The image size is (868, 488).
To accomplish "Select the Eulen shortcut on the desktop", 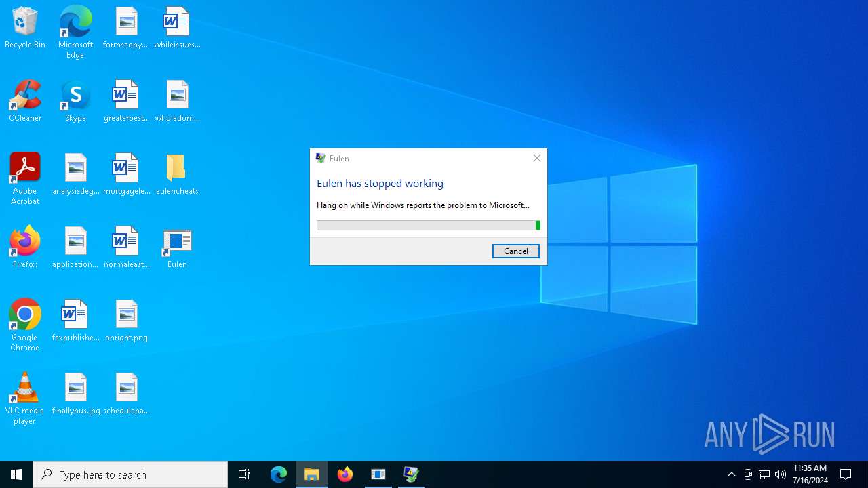I will pyautogui.click(x=177, y=248).
